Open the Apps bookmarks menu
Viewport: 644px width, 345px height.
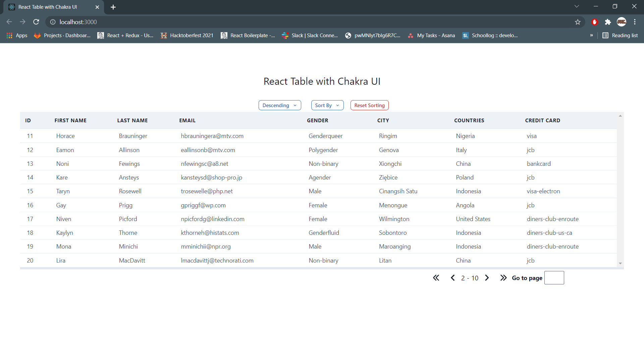click(x=16, y=35)
